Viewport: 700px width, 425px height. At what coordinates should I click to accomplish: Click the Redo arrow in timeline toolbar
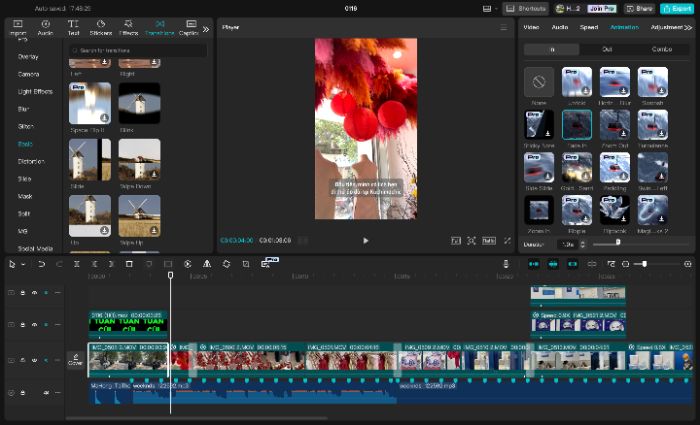click(59, 264)
